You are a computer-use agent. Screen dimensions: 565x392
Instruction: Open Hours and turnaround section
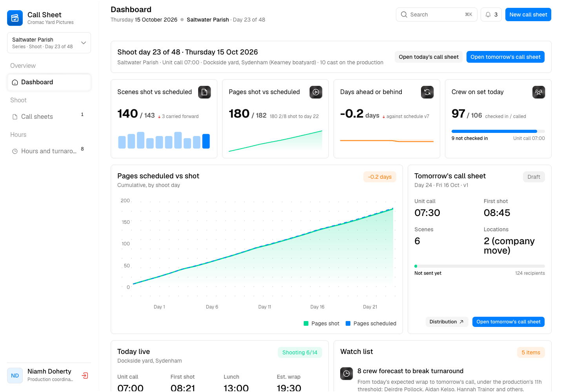pyautogui.click(x=49, y=151)
